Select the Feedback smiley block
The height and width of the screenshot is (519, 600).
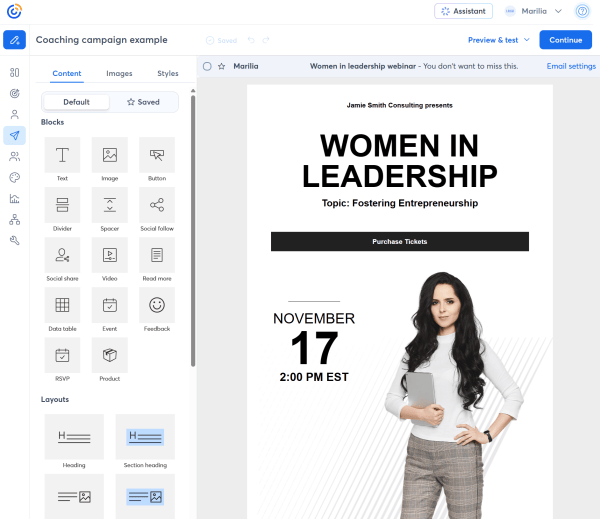point(157,305)
